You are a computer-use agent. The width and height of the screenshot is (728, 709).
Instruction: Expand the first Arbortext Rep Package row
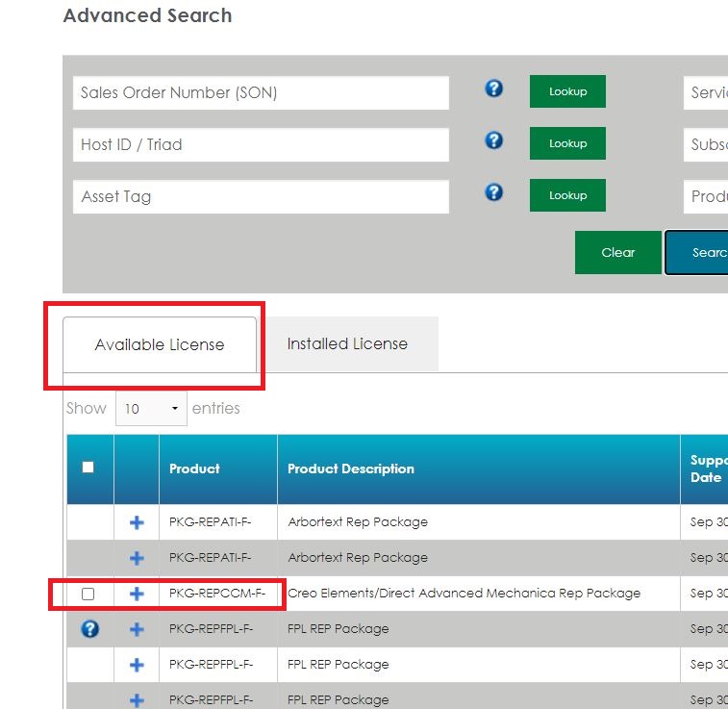(x=137, y=522)
